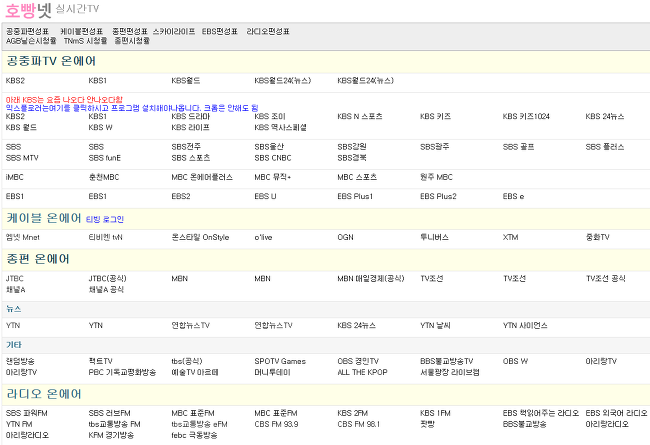
Task: Open the EBS Plus2 channel
Action: (438, 196)
